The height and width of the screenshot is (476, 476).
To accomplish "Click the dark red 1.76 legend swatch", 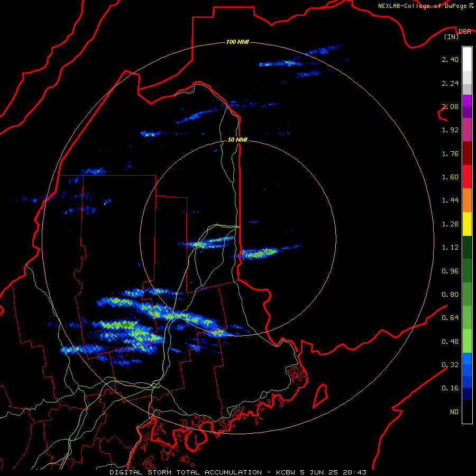I will point(467,153).
